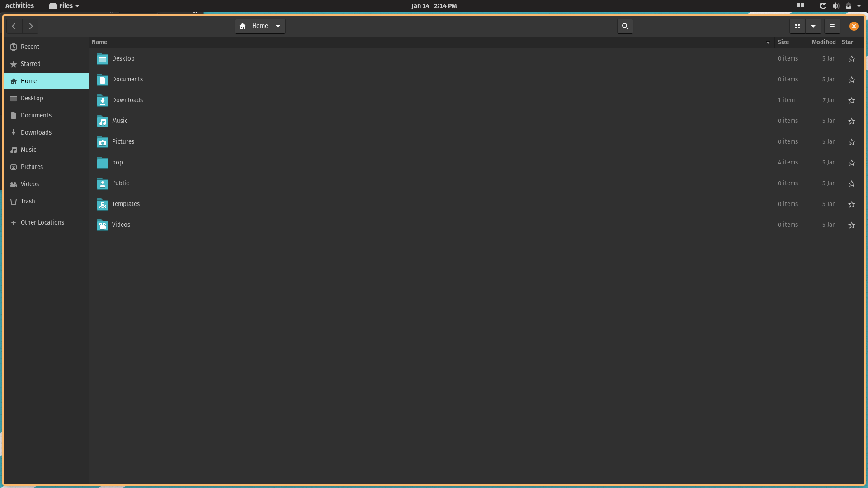The width and height of the screenshot is (868, 488).
Task: Star the Downloads folder
Action: point(852,100)
